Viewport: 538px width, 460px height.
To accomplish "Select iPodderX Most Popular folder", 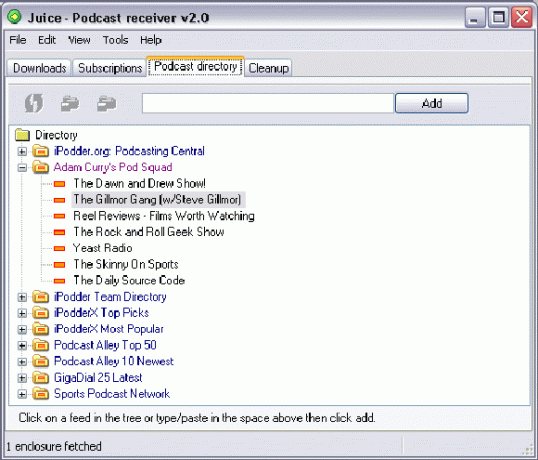I will pyautogui.click(x=108, y=329).
